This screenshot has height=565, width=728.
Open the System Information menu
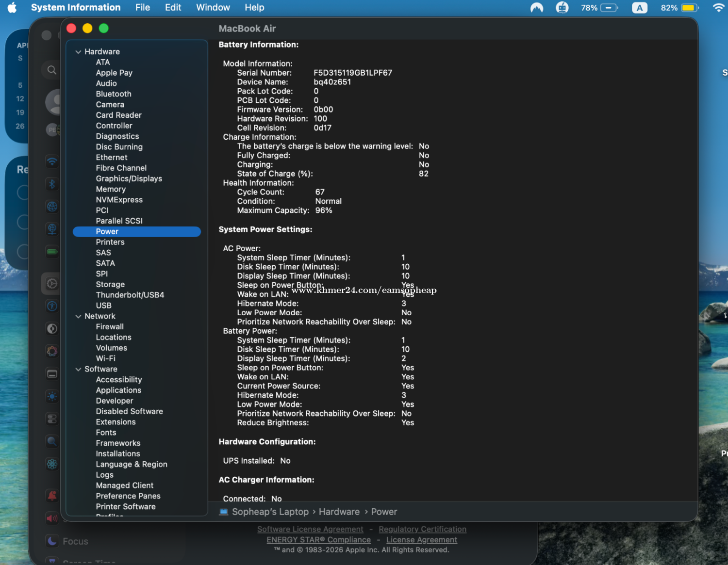pyautogui.click(x=76, y=7)
